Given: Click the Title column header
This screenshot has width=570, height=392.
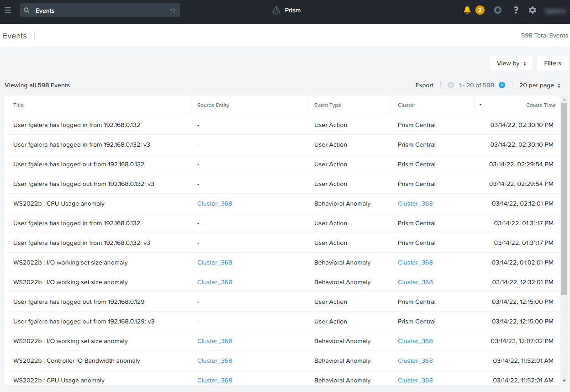Looking at the screenshot, I should click(x=19, y=105).
